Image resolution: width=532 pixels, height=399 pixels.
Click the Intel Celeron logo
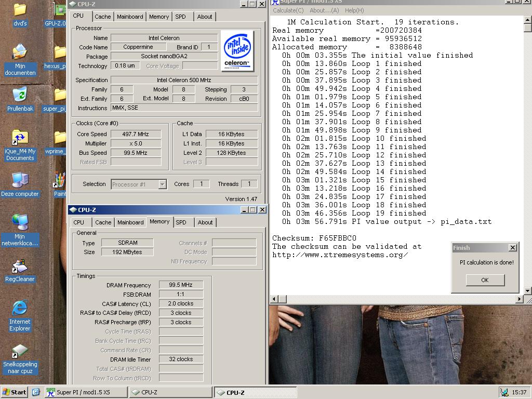(237, 51)
